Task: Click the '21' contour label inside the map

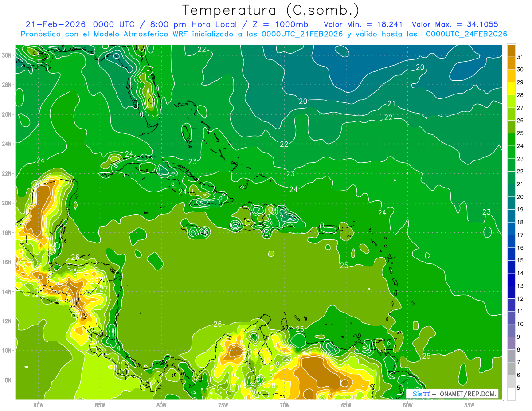Action: pyautogui.click(x=391, y=104)
